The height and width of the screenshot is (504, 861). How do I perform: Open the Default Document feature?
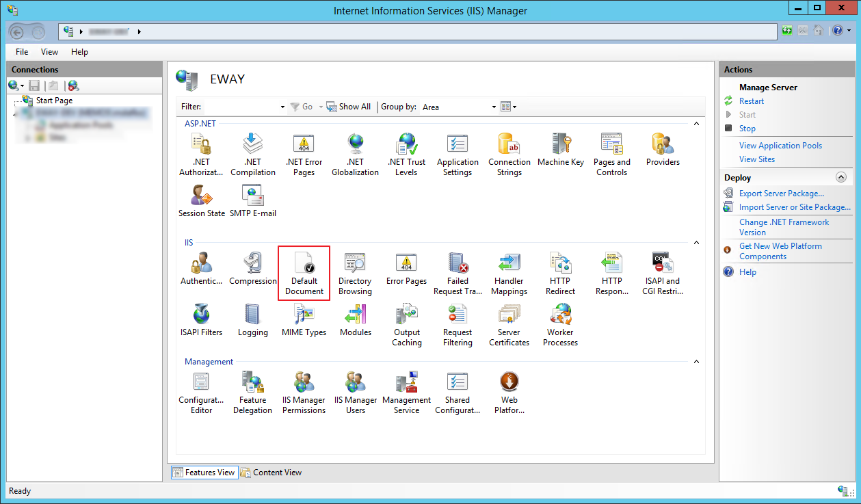click(x=304, y=273)
